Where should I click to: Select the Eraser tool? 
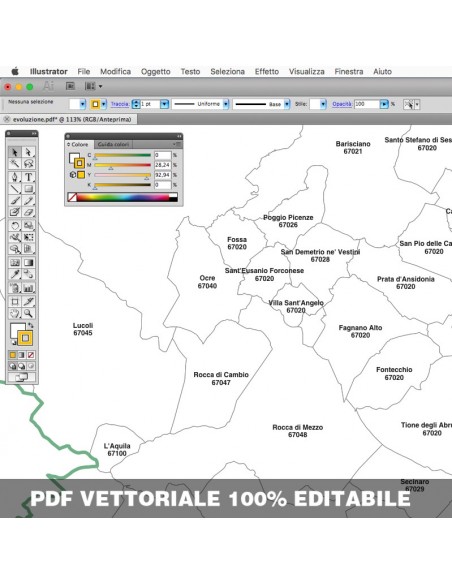(28, 212)
